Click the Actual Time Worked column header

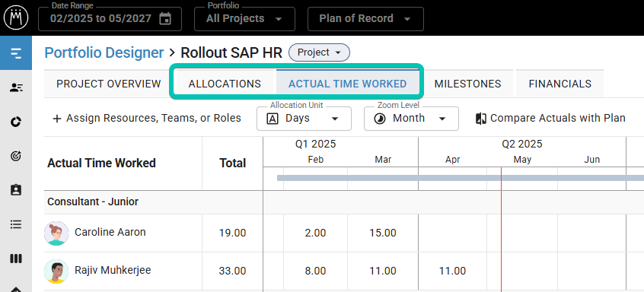pos(101,163)
